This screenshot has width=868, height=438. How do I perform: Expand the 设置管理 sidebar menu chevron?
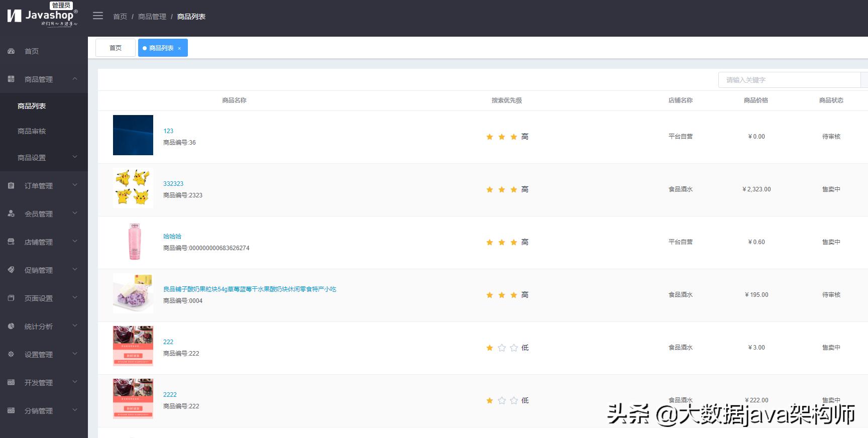(x=75, y=354)
